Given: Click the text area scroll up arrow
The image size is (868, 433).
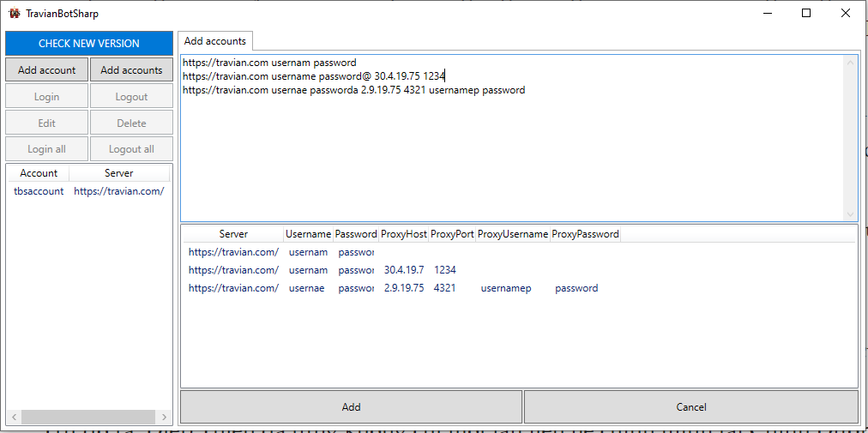Looking at the screenshot, I should pos(850,62).
